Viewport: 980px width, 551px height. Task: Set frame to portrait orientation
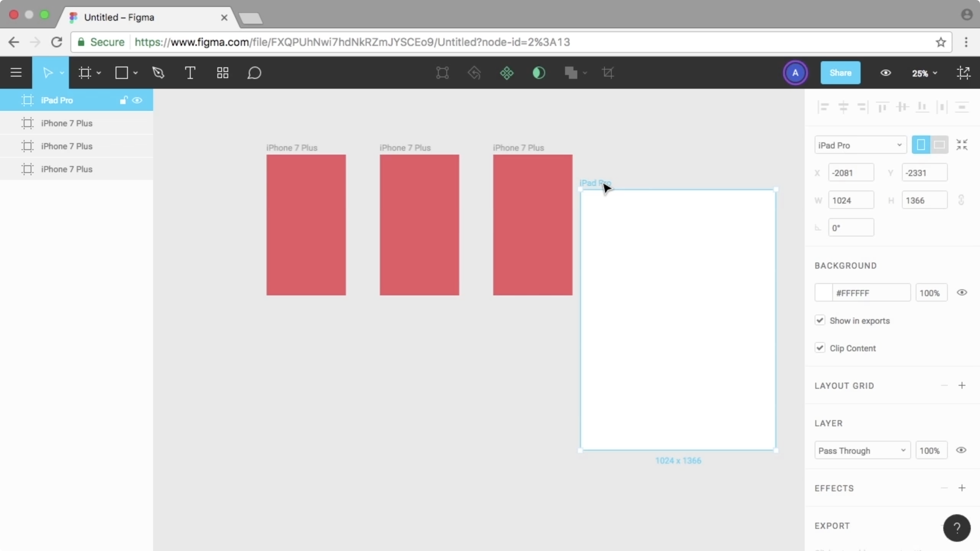pyautogui.click(x=921, y=145)
